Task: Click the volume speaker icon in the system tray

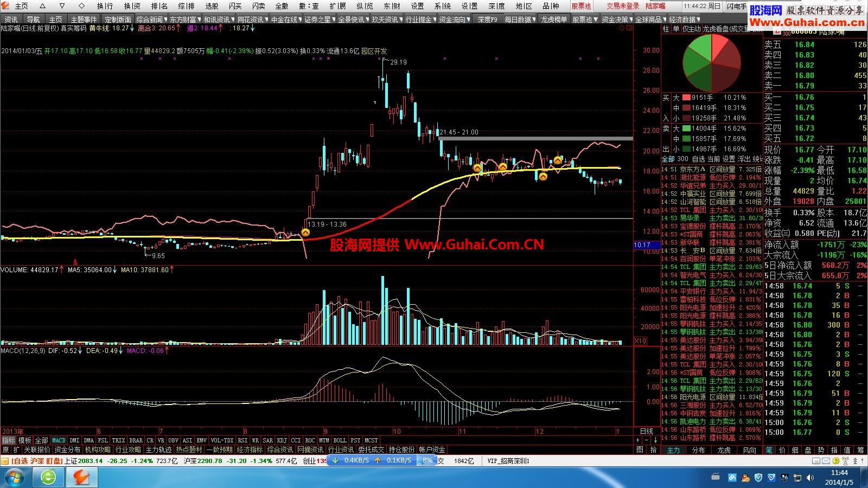Action: [x=809, y=478]
